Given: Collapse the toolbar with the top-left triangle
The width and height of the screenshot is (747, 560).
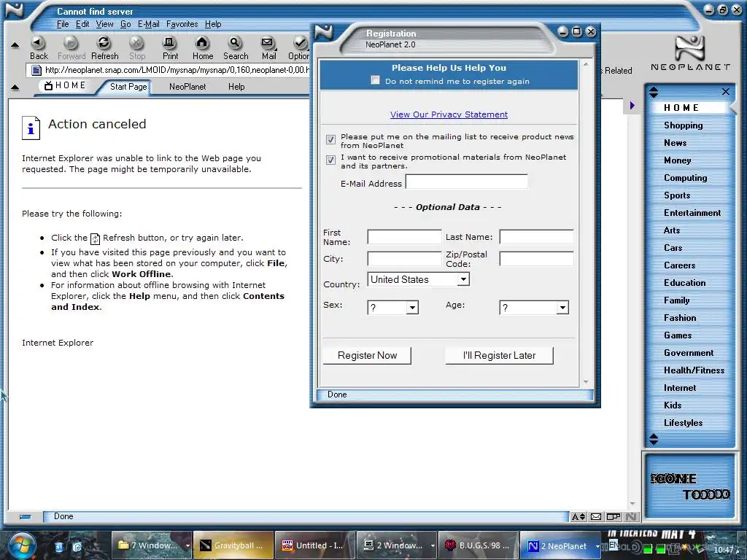Looking at the screenshot, I should coord(15,45).
